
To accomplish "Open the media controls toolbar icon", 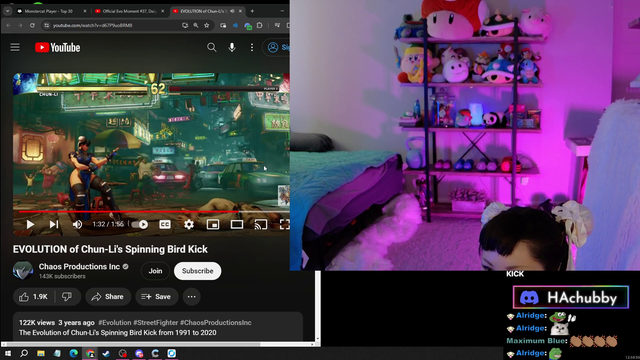I will (277, 25).
